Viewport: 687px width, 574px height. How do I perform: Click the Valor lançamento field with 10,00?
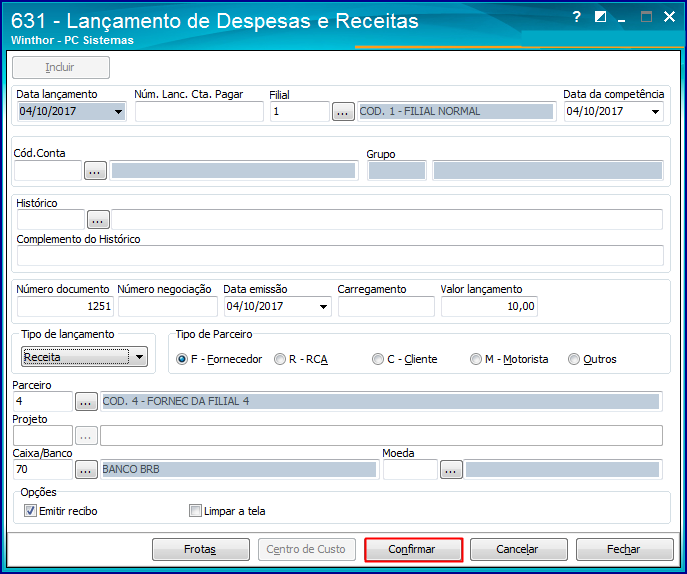[x=489, y=307]
